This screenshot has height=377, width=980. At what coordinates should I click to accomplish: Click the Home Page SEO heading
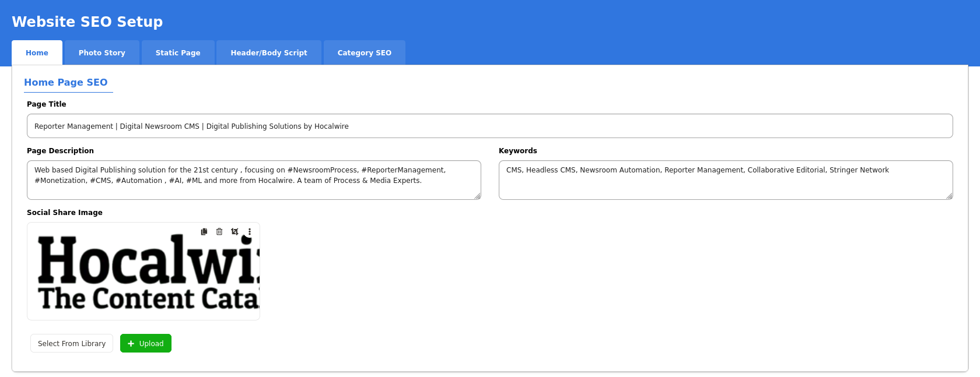(x=66, y=82)
